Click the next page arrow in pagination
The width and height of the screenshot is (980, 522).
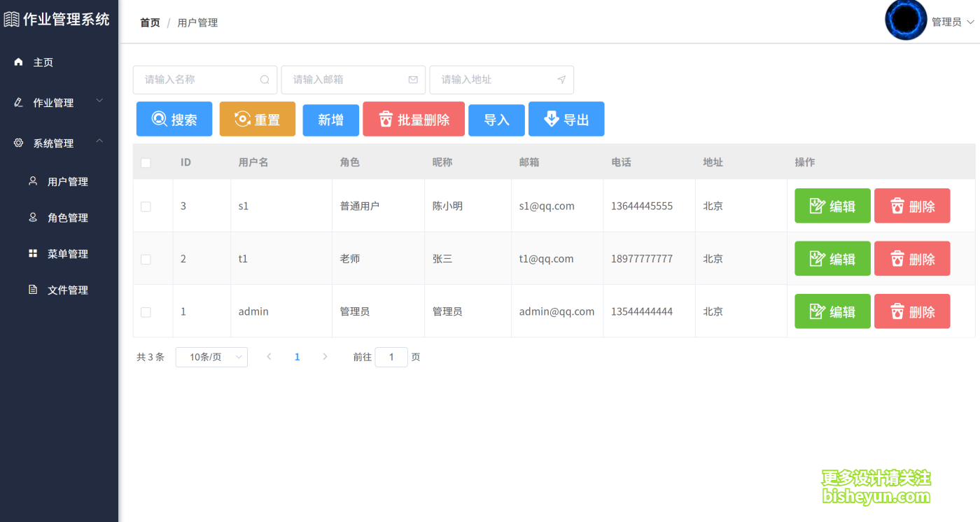[325, 357]
